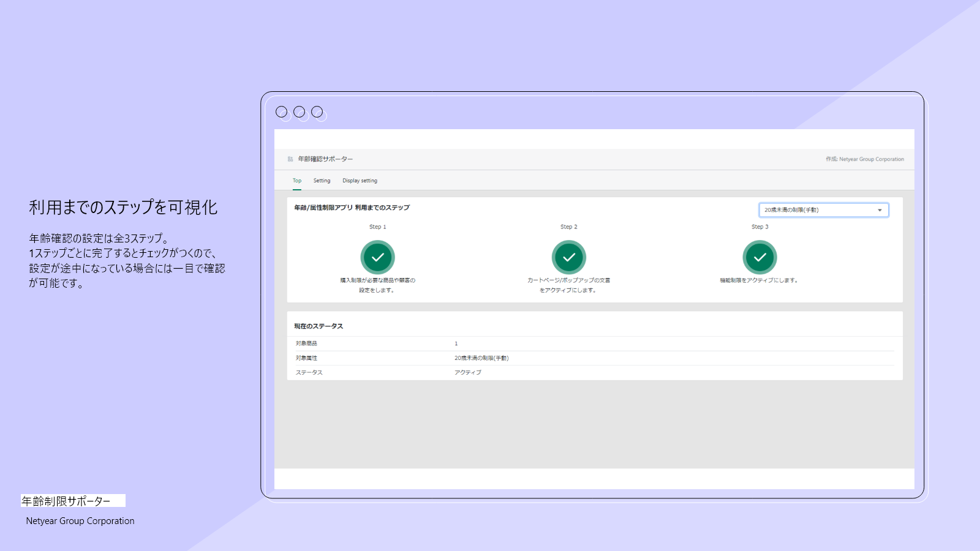Click the value 1 in 対象商品 row
Image resolution: width=980 pixels, height=551 pixels.
click(456, 343)
